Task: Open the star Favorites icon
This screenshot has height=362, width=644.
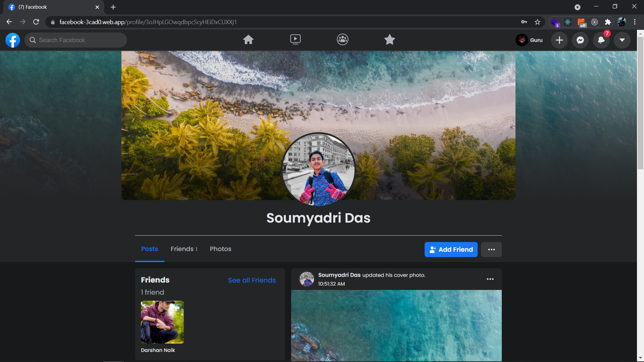Action: coord(389,40)
